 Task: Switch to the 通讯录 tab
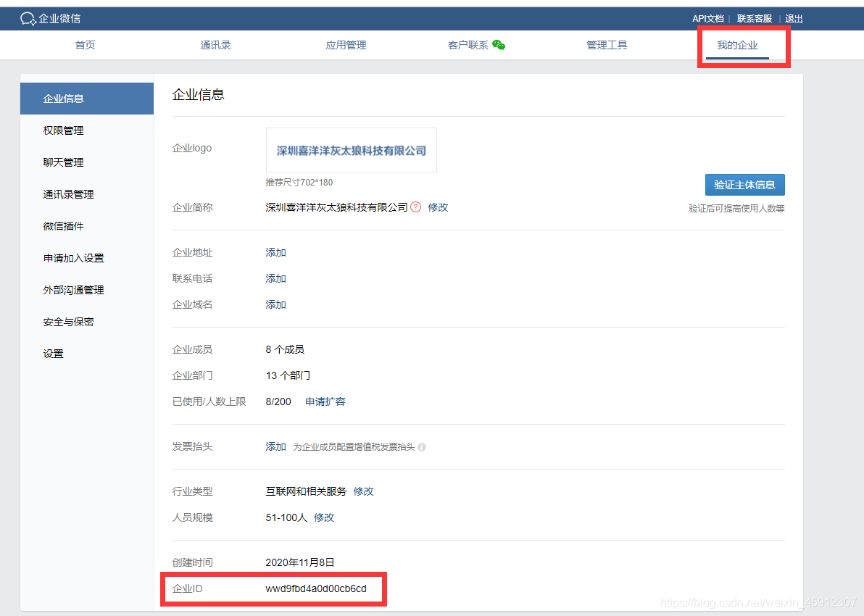pos(215,45)
